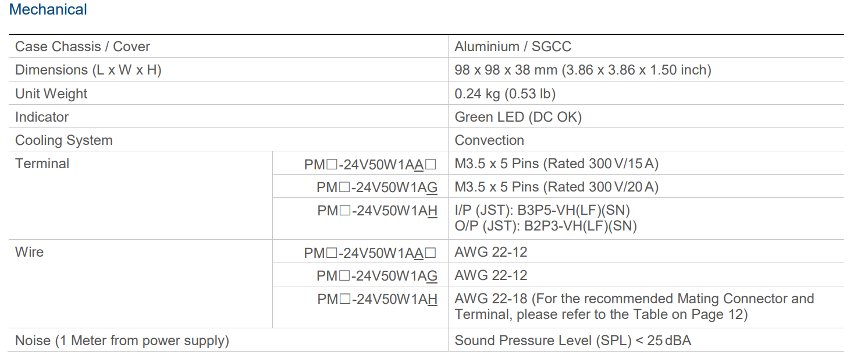Image resolution: width=868 pixels, height=358 pixels.
Task: Select the Noise (1 Meter from power supply) label
Action: [122, 341]
